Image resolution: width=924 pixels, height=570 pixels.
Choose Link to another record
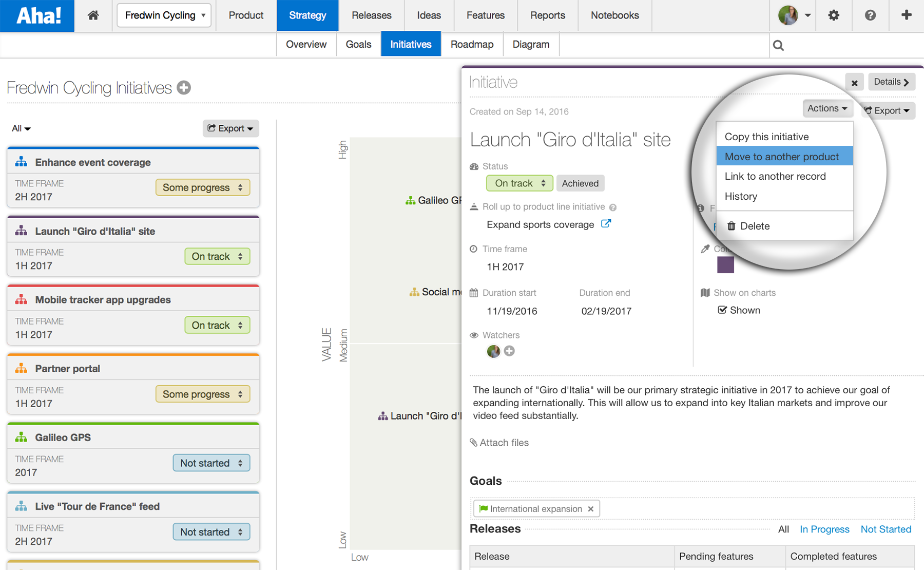784,176
